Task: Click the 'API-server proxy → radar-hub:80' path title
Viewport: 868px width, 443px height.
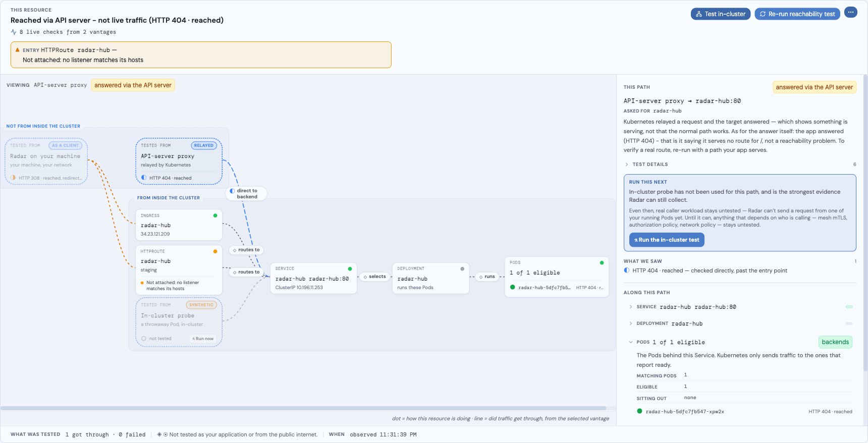Action: 682,101
